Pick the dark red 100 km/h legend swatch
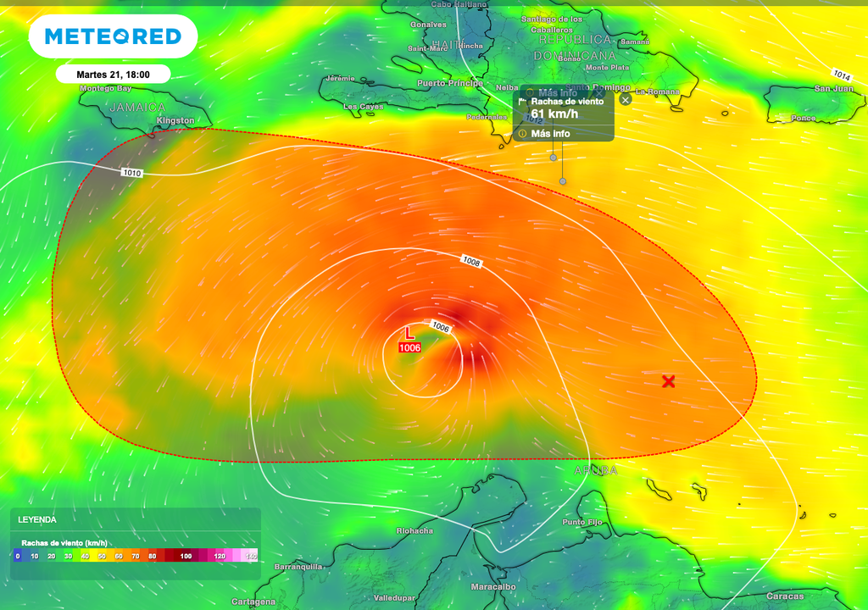The width and height of the screenshot is (868, 610). [186, 556]
